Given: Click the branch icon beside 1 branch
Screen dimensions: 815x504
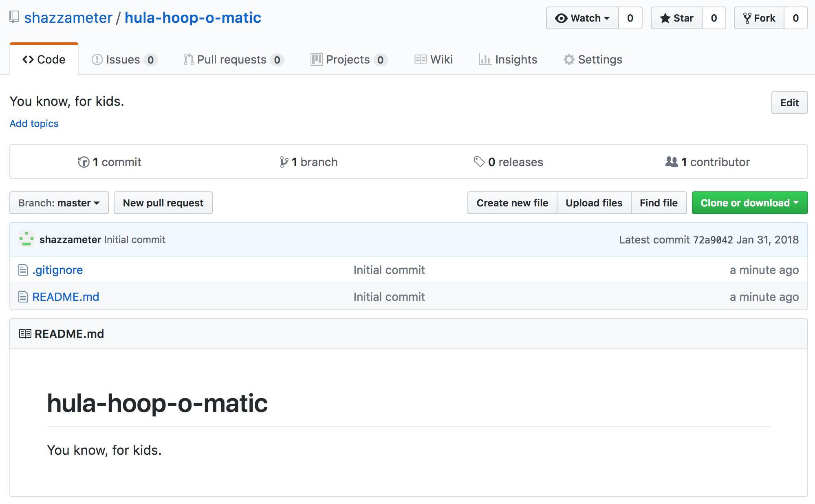Looking at the screenshot, I should 284,162.
